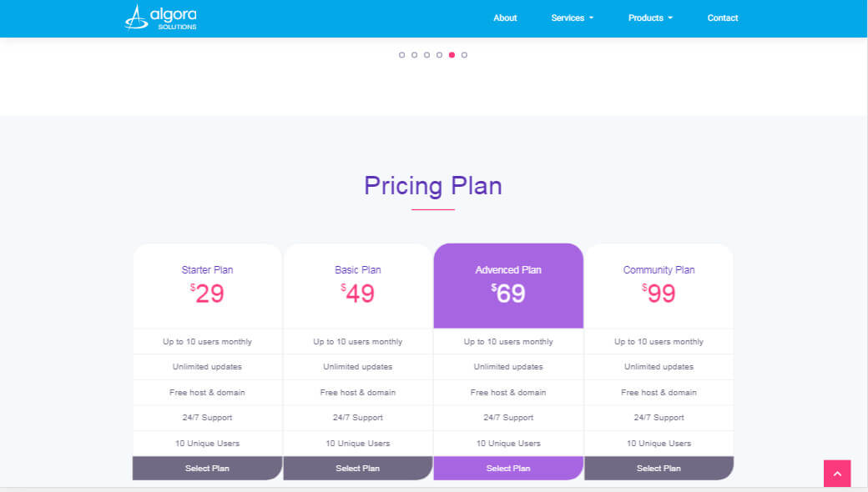Viewport: 868px width, 492px height.
Task: Jump to the last carousel slide dot
Action: (464, 55)
